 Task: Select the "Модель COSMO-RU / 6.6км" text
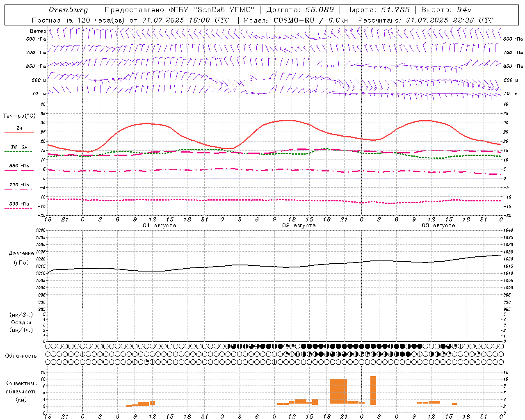coord(295,20)
